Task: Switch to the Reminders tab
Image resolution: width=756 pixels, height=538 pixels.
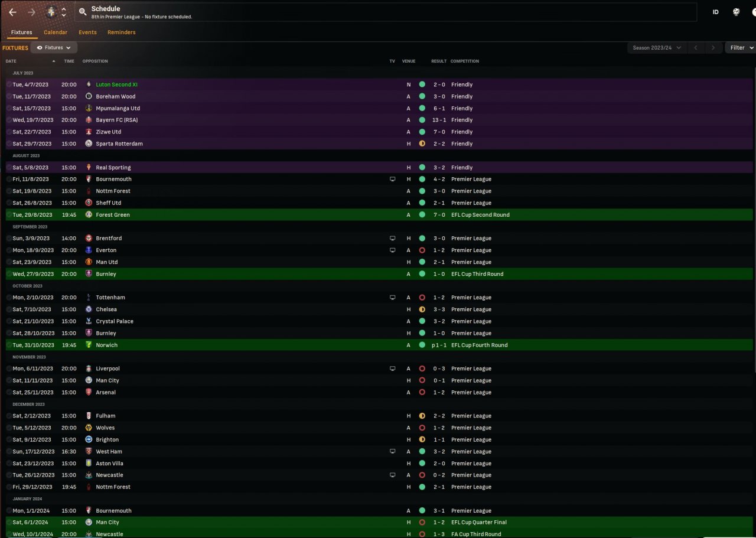Action: click(x=122, y=32)
